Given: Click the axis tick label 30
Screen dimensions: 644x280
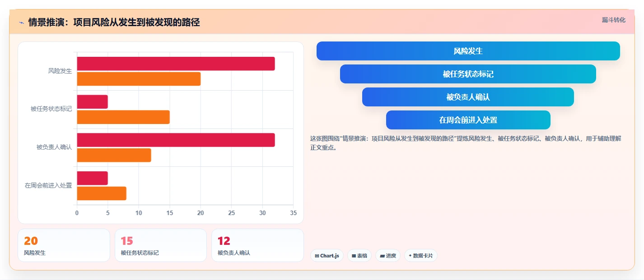Looking at the screenshot, I should click(262, 213).
